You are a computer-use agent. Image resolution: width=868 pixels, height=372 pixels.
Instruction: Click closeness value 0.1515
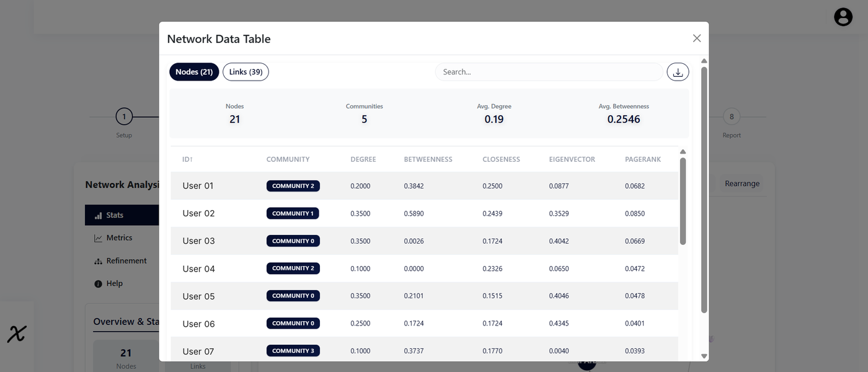pos(492,296)
